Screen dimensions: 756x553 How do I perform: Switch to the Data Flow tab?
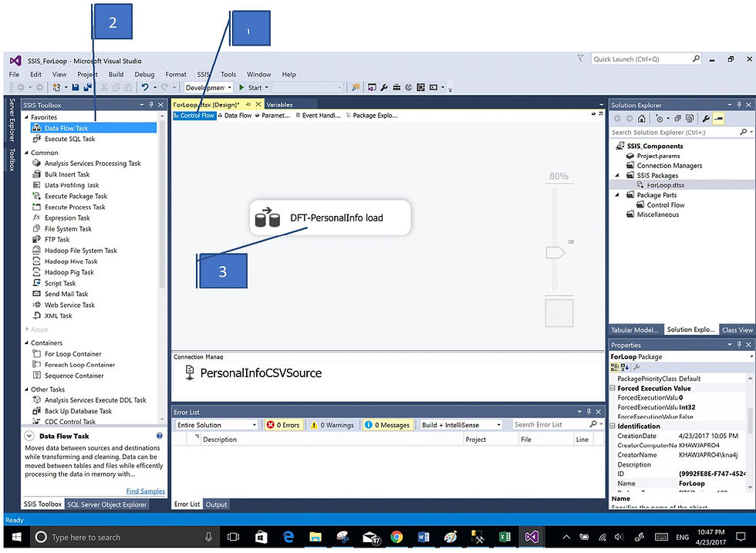pyautogui.click(x=235, y=116)
